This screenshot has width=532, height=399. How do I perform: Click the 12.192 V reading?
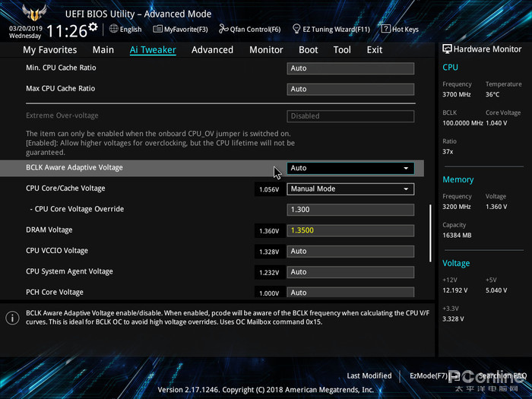coord(455,290)
